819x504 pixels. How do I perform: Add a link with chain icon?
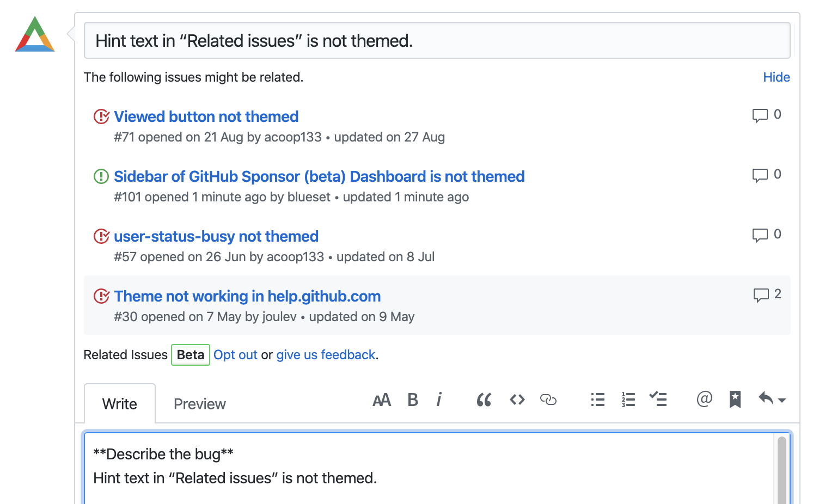tap(548, 400)
